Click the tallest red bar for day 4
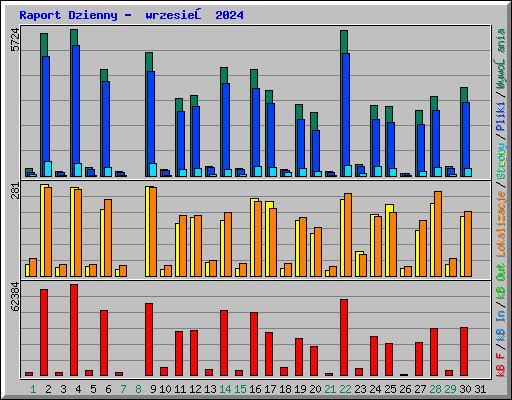Screen dimensions: 512x400 (74, 330)
